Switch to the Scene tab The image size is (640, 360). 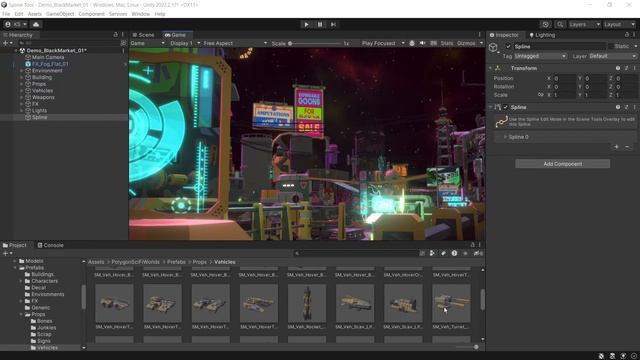[144, 35]
